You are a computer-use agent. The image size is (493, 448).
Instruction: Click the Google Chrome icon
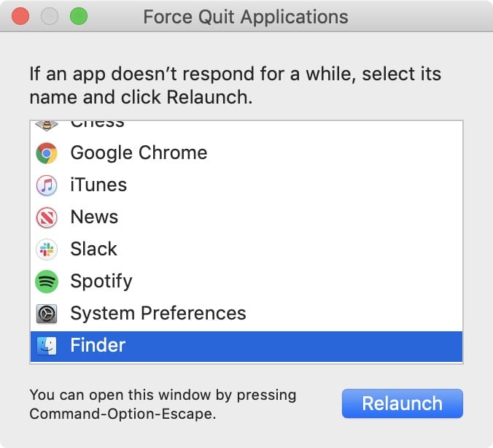[47, 153]
